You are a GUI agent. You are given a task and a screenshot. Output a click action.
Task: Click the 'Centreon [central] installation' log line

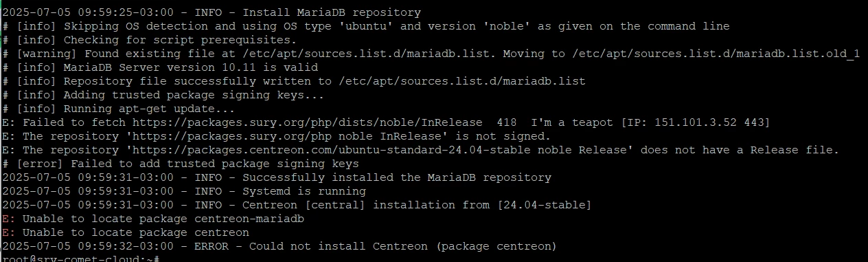(x=297, y=205)
